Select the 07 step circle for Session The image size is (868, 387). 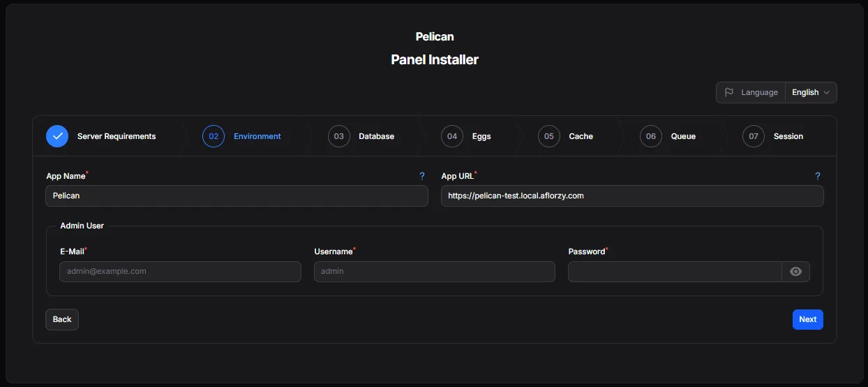click(754, 136)
